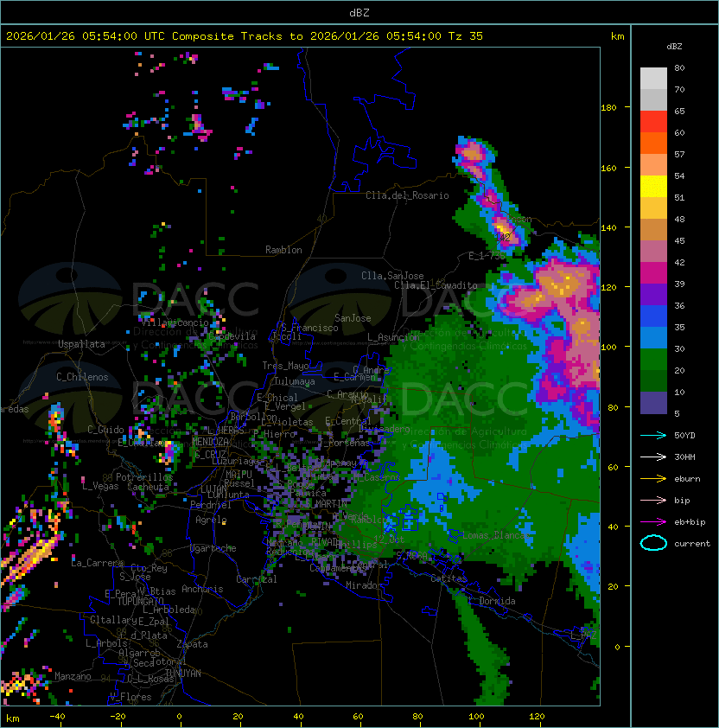The width and height of the screenshot is (719, 728).
Task: Click the 'E_1-738' map label
Action: pos(487,256)
